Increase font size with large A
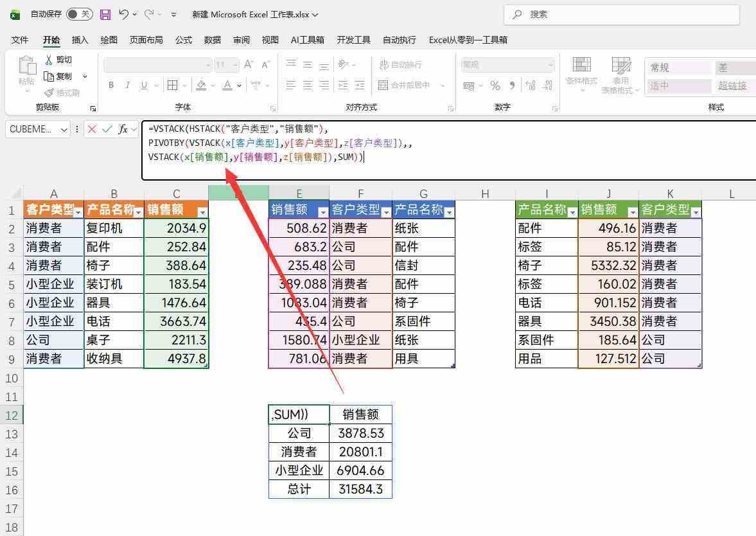Image resolution: width=756 pixels, height=536 pixels. click(x=249, y=64)
